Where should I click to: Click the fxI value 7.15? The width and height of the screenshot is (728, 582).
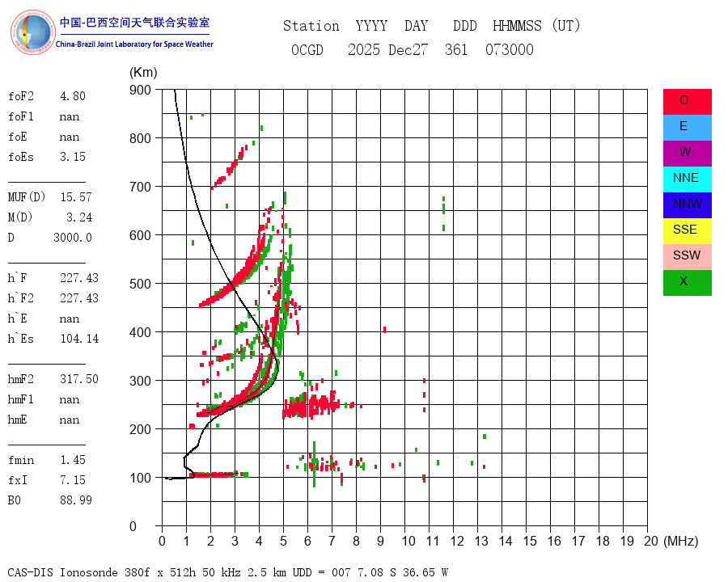pos(73,480)
